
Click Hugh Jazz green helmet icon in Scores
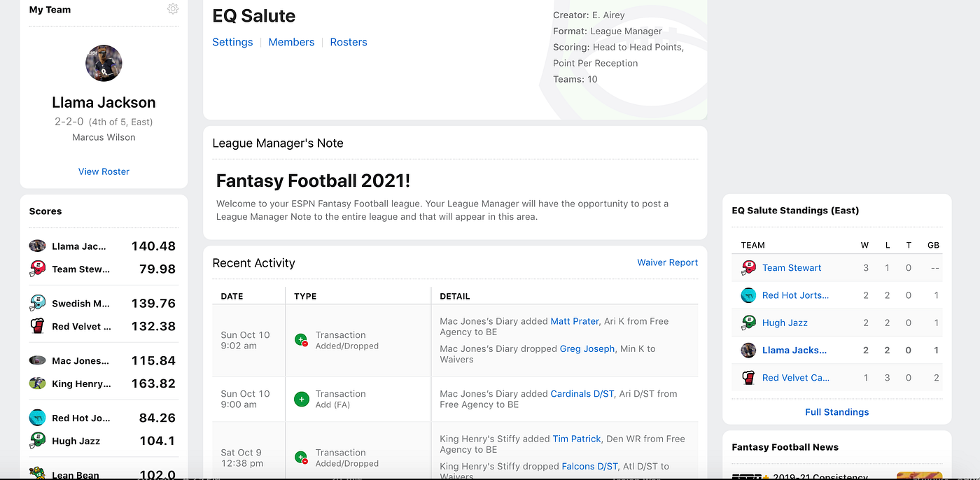(38, 441)
